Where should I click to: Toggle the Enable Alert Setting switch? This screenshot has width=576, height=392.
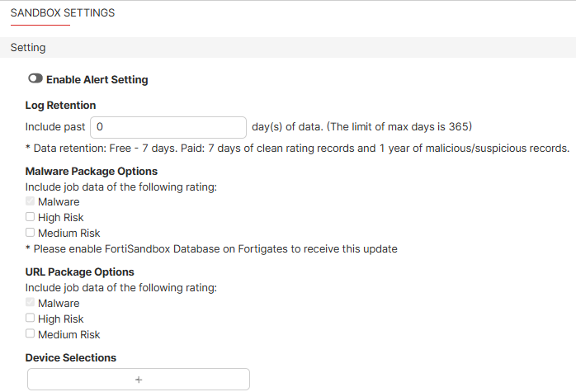point(35,79)
